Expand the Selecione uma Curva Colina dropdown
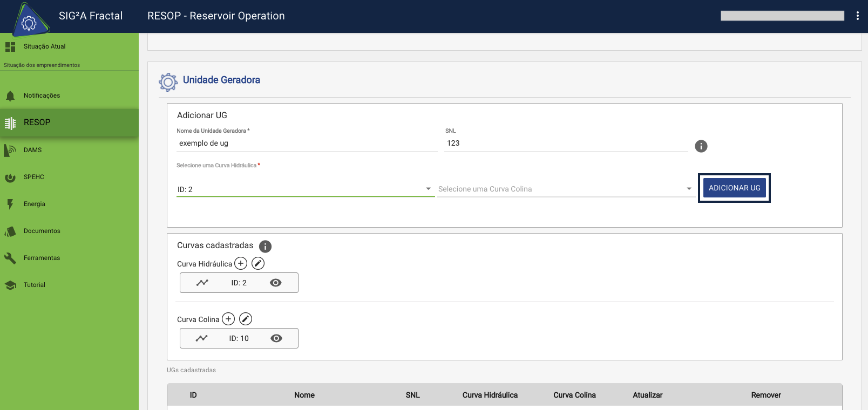Image resolution: width=868 pixels, height=410 pixels. point(565,189)
